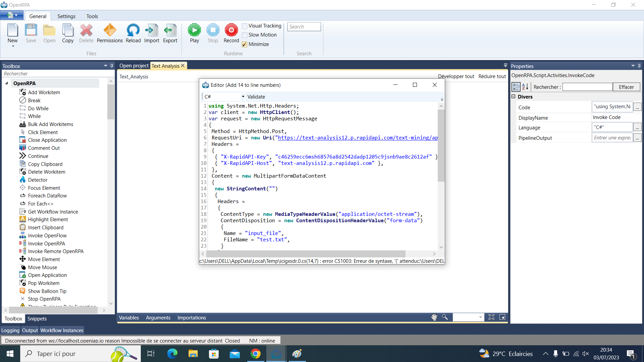The height and width of the screenshot is (362, 644).
Task: Open the Importations panel
Action: pos(192,317)
